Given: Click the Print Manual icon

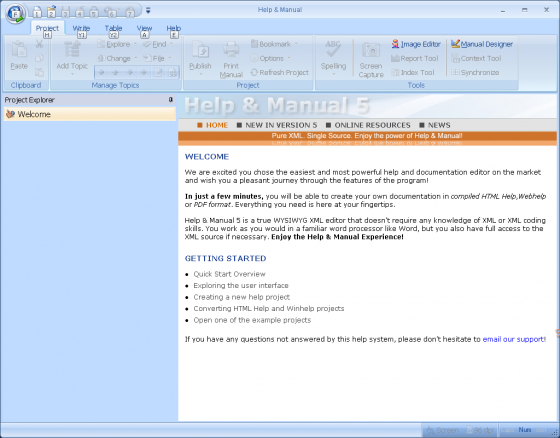Looking at the screenshot, I should click(x=231, y=50).
